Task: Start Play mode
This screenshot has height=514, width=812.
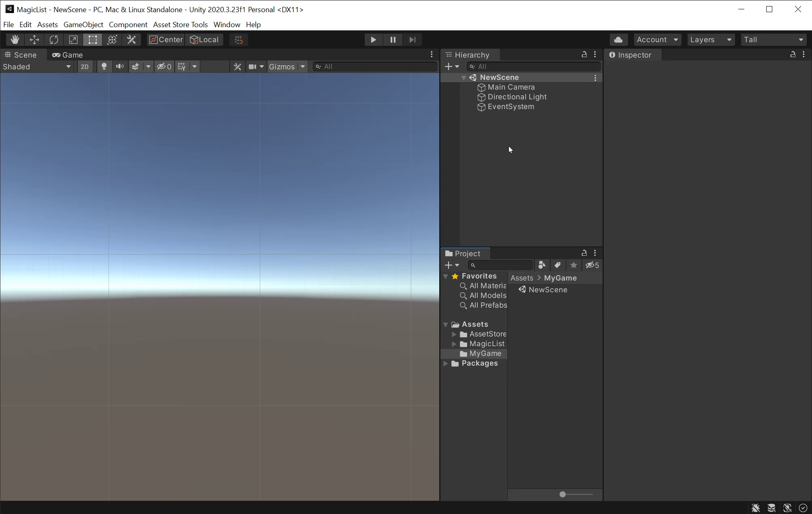Action: (x=373, y=40)
